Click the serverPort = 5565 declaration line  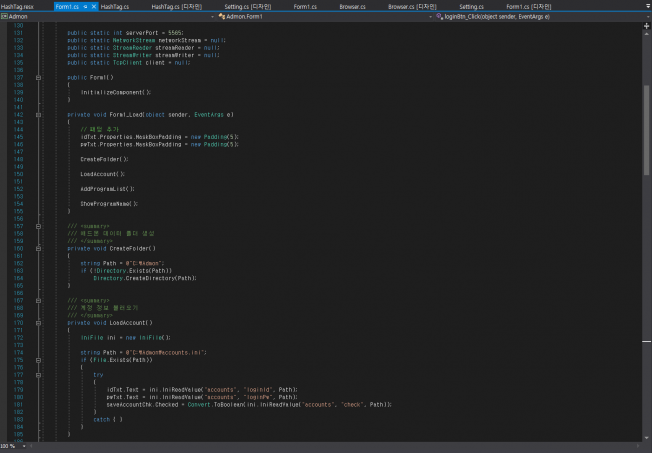pyautogui.click(x=125, y=33)
